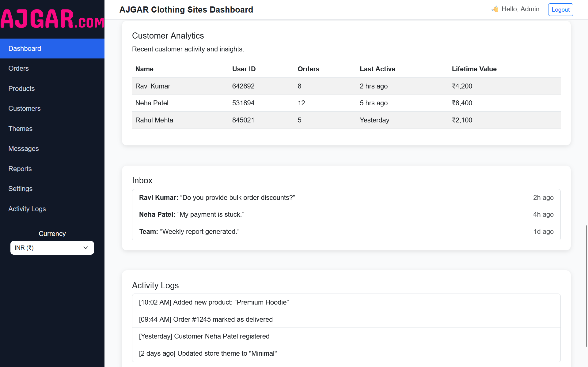Screen dimensions: 588x367
Task: Go to Orders in the sidebar
Action: (x=19, y=69)
